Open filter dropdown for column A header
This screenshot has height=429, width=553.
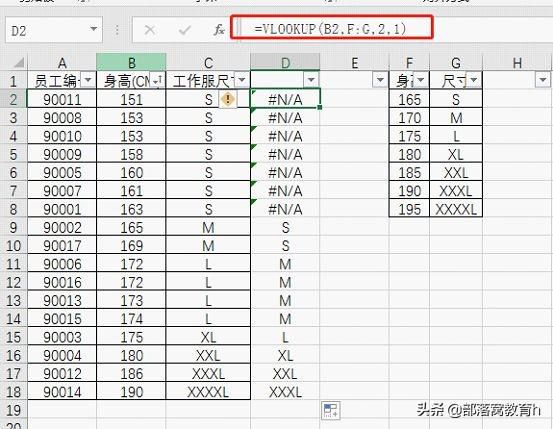(x=88, y=80)
